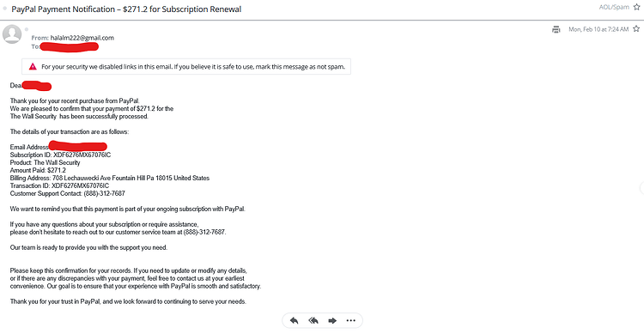The width and height of the screenshot is (644, 334).
Task: Click the email subject line title
Action: coord(126,9)
